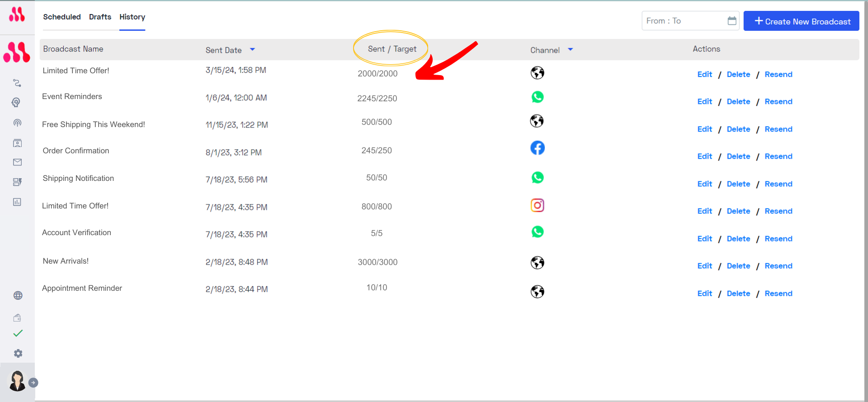Switch to the Scheduled tab
The image size is (868, 402).
pos(62,17)
